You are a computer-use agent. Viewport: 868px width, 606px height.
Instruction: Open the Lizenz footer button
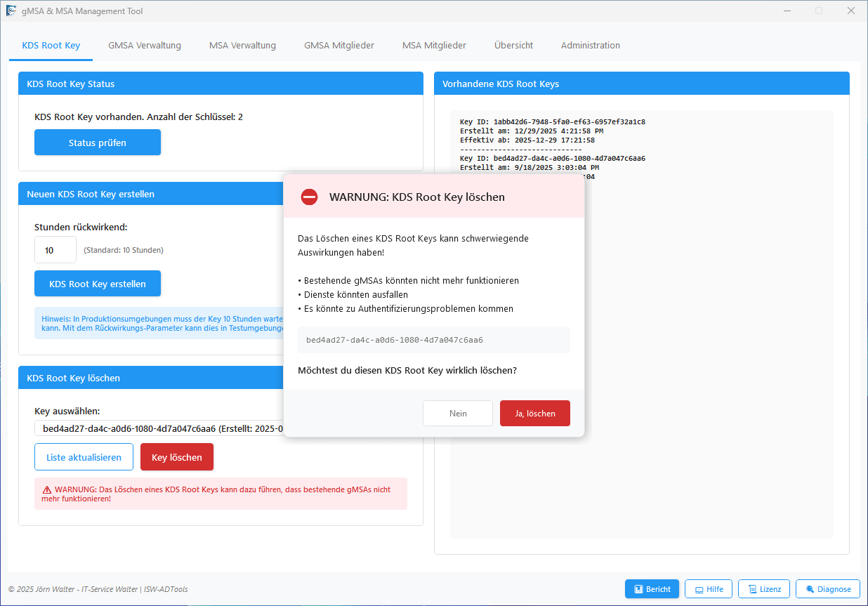point(764,589)
